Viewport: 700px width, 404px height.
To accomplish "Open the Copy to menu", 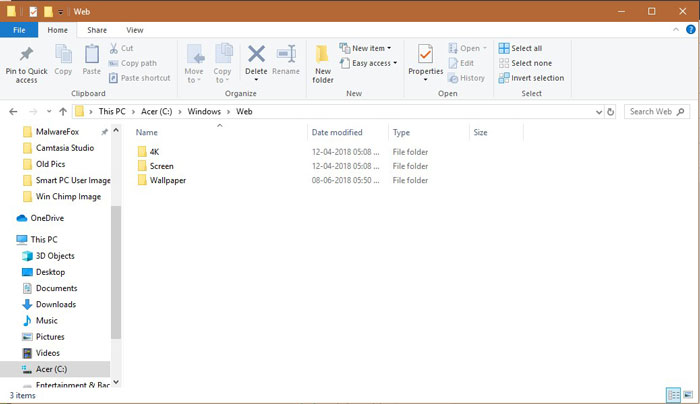I will (x=222, y=64).
